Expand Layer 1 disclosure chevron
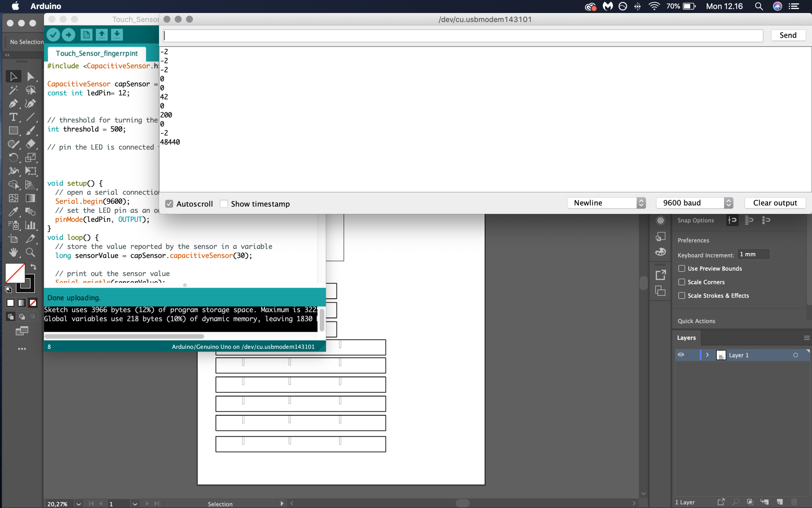 pyautogui.click(x=707, y=355)
